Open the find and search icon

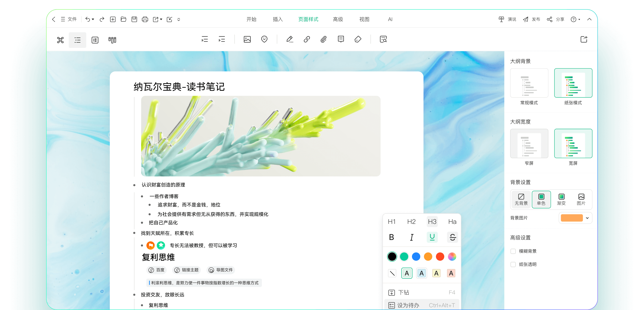pos(383,39)
